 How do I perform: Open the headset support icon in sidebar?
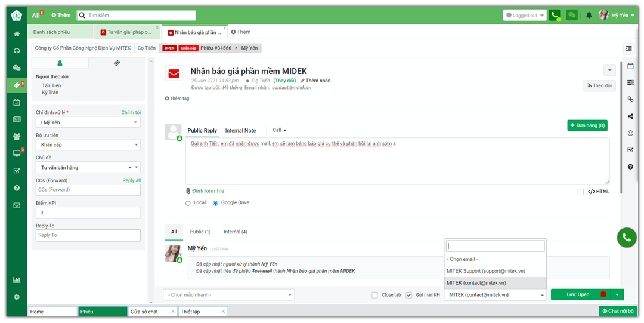17,51
